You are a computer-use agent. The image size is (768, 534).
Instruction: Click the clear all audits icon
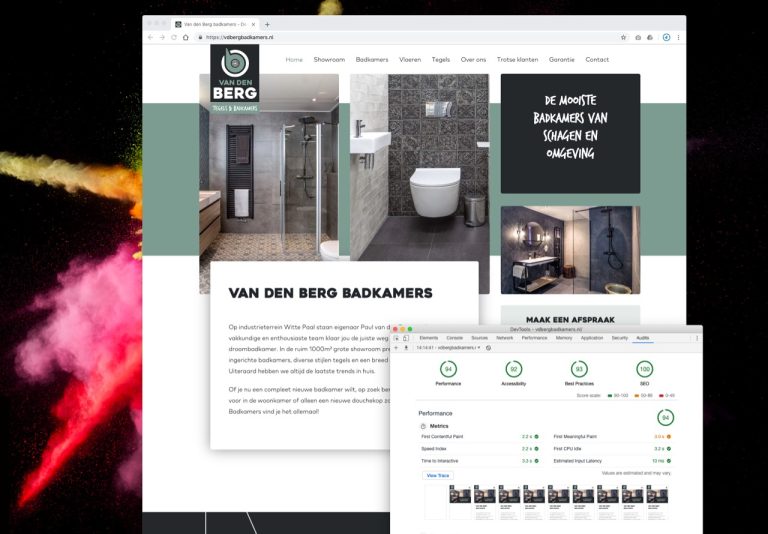coord(488,348)
